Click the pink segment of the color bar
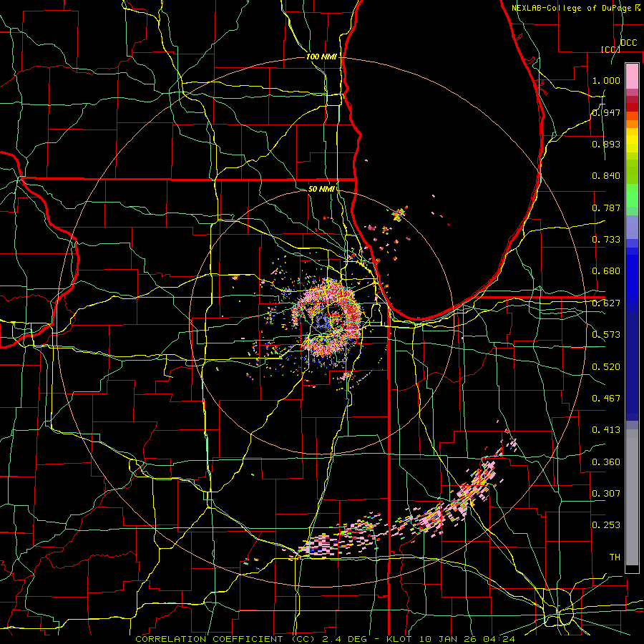The height and width of the screenshot is (644, 644). (632, 76)
